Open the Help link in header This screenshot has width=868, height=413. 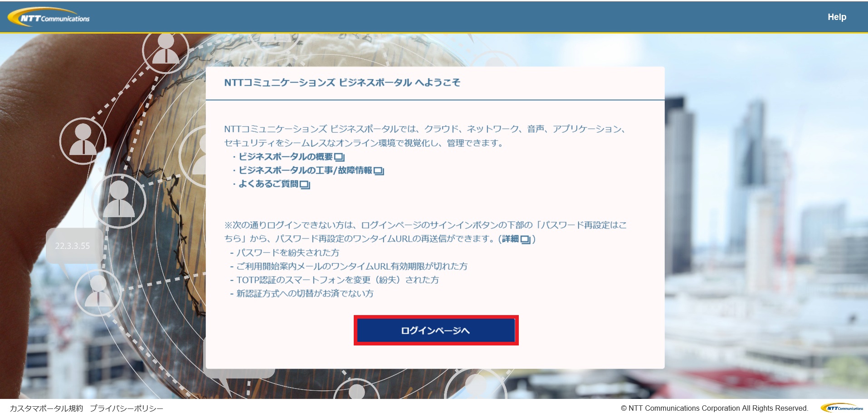(x=837, y=17)
